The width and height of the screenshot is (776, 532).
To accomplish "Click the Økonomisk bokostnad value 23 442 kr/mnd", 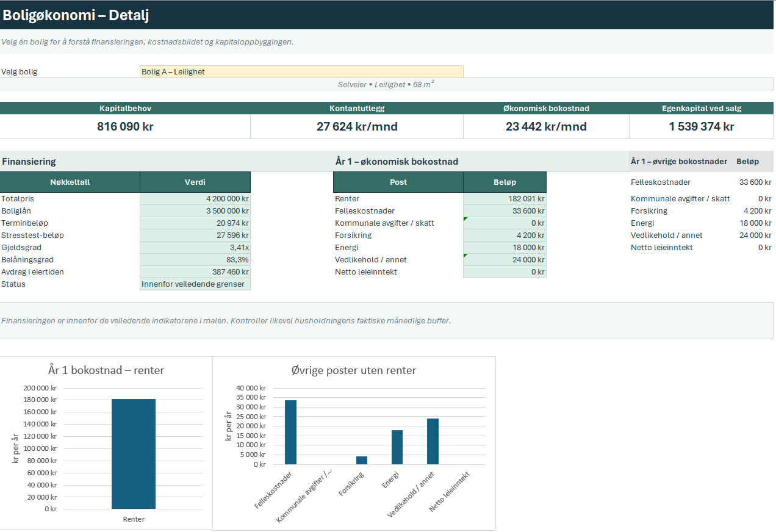I will pyautogui.click(x=546, y=127).
